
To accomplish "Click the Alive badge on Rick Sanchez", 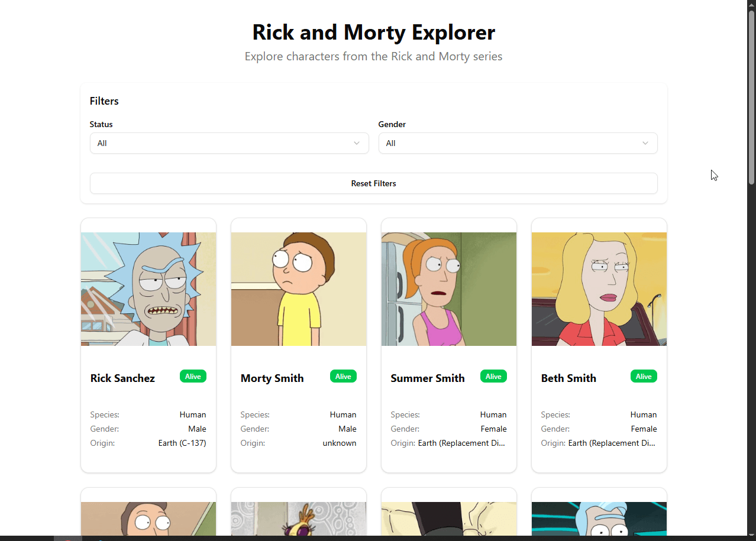I will tap(193, 377).
